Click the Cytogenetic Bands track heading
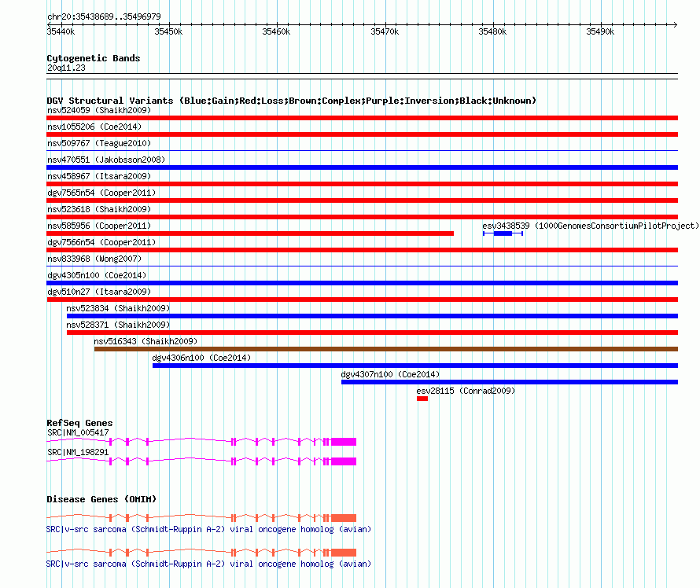This screenshot has width=700, height=588. point(94,58)
